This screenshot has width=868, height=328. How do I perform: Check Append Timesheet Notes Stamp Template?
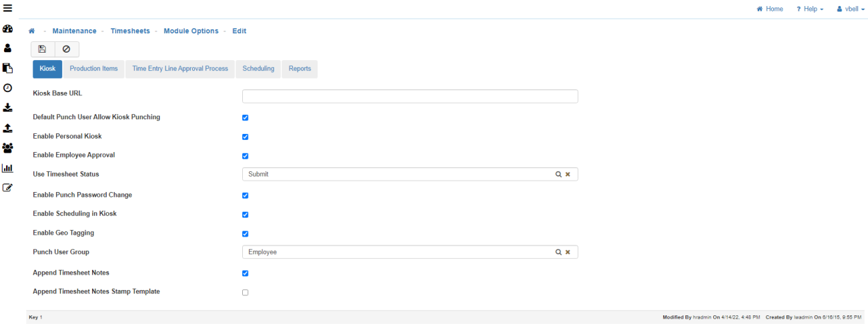click(x=246, y=293)
